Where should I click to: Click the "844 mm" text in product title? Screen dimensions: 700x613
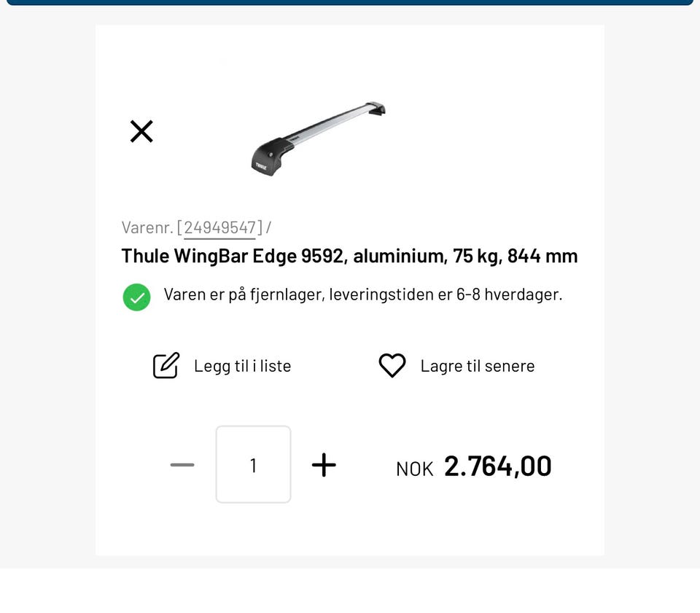coord(542,256)
